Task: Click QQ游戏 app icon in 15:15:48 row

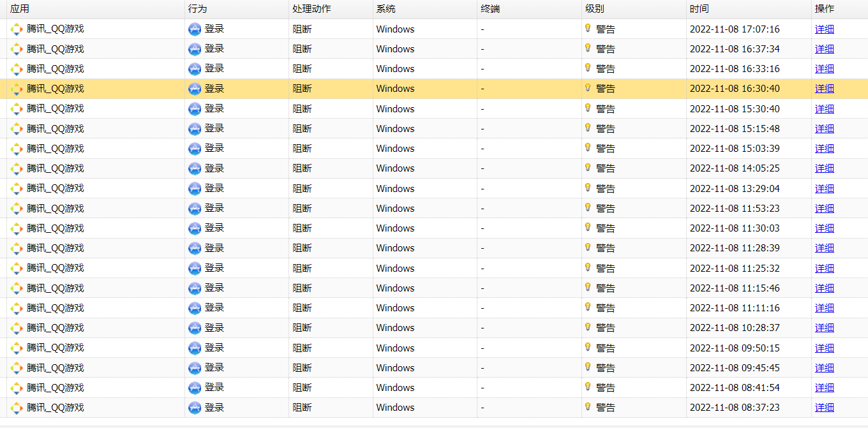Action: (x=17, y=129)
